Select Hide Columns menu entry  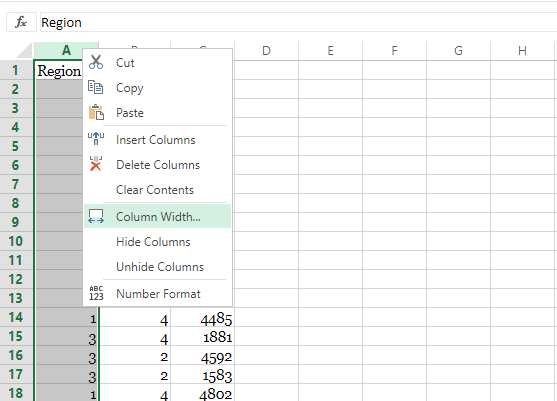(158, 242)
